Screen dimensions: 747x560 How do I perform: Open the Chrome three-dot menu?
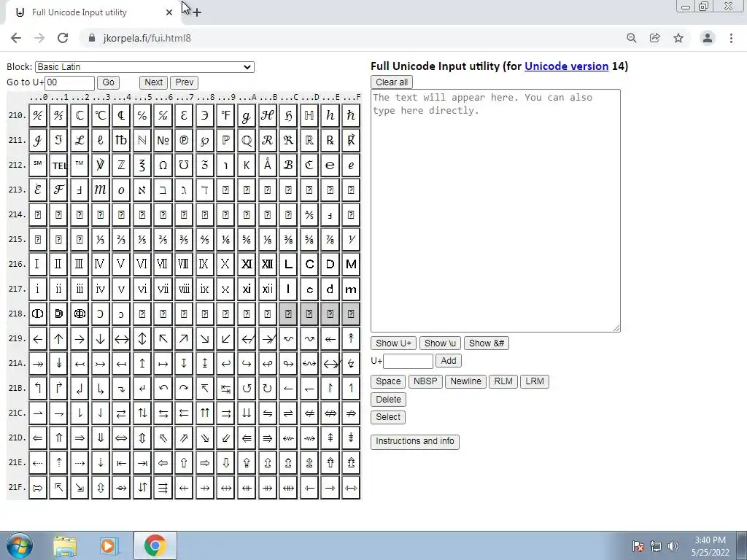(x=731, y=38)
